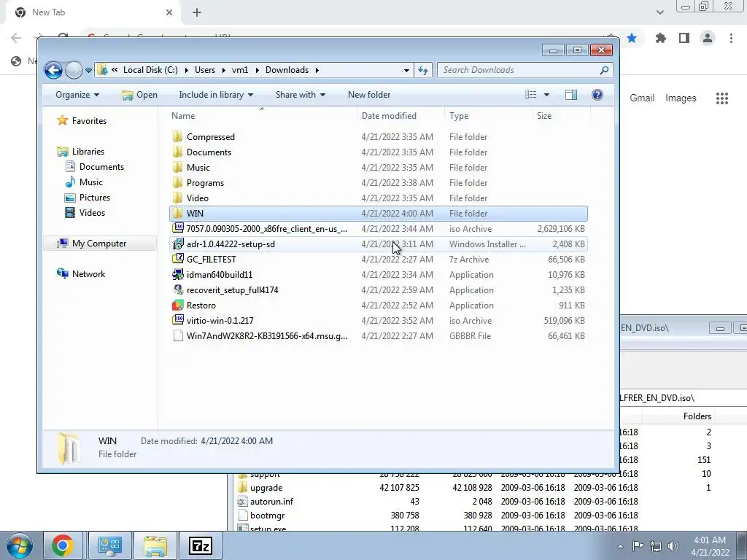This screenshot has height=560, width=747.
Task: Select virtio-win-0.1.217 iso file
Action: (379, 321)
